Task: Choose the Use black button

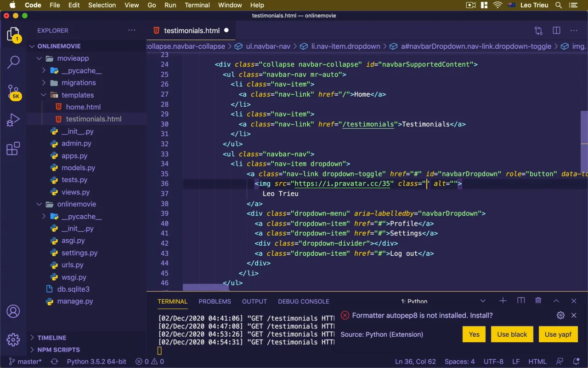Action: 512,334
